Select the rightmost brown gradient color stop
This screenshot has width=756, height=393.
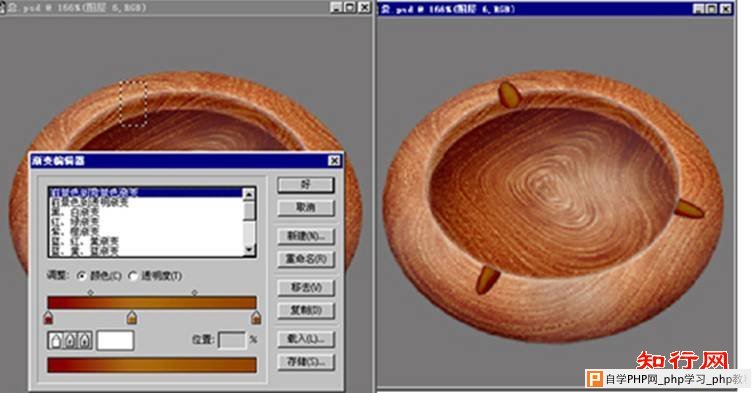(256, 317)
